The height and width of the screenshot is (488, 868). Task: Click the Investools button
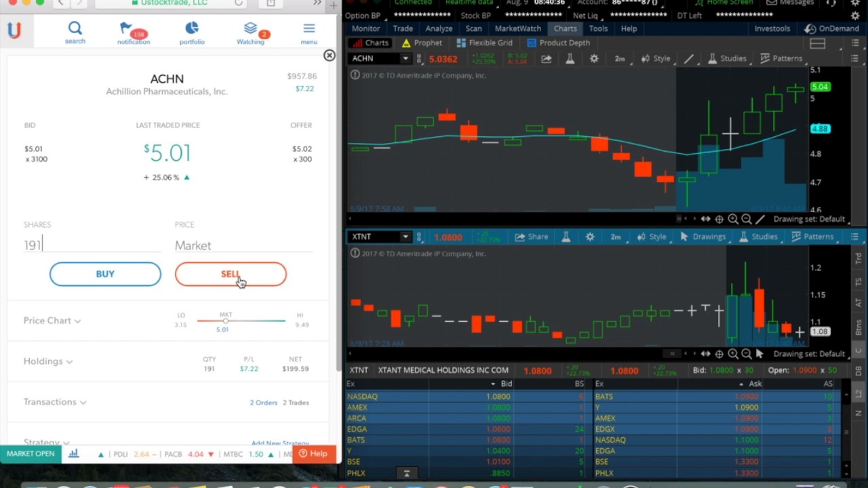[772, 28]
